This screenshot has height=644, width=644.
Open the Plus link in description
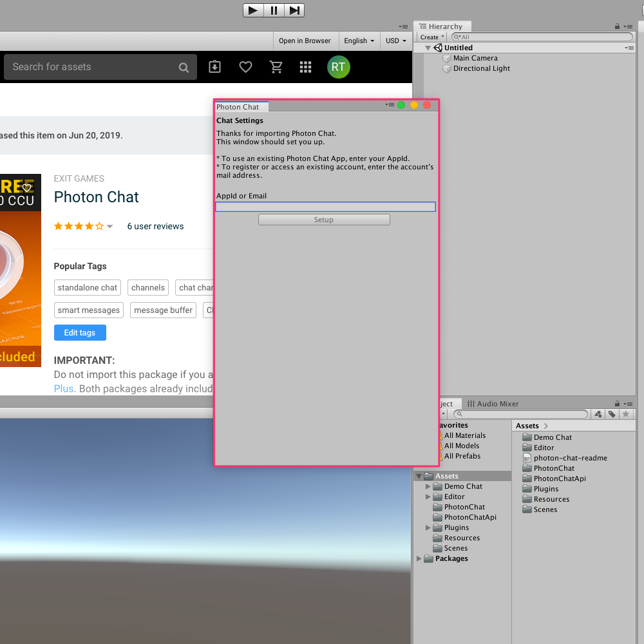point(64,388)
